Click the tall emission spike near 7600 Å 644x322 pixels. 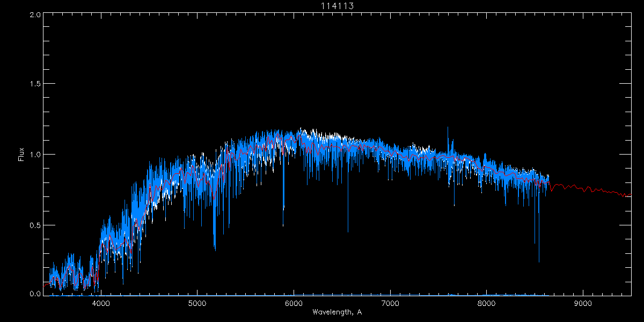tap(448, 129)
